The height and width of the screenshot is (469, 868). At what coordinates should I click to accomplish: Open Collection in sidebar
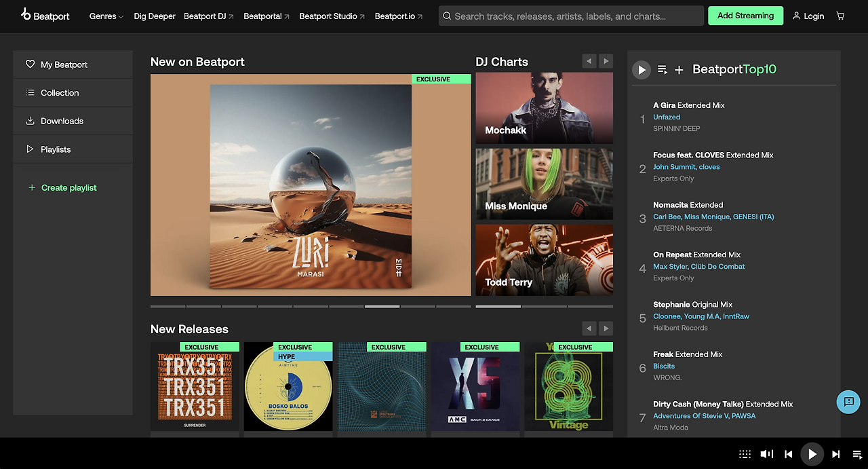click(x=73, y=93)
